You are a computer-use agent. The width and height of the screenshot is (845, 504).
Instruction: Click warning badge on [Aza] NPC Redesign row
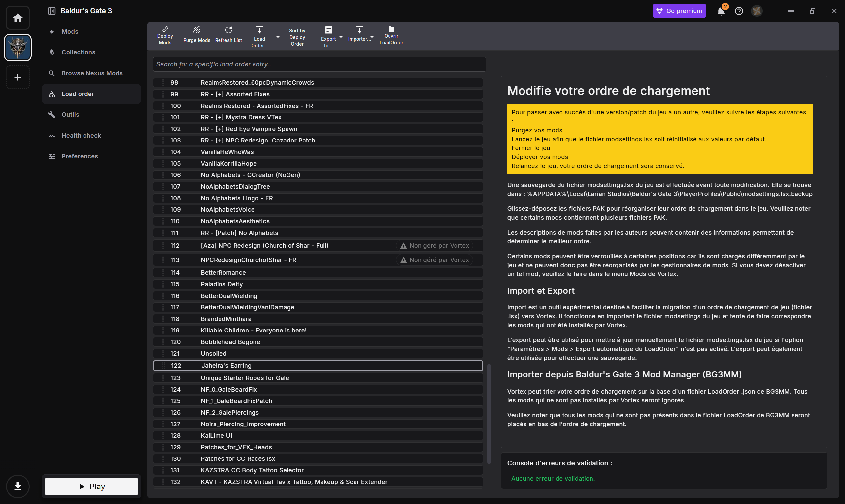[434, 245]
